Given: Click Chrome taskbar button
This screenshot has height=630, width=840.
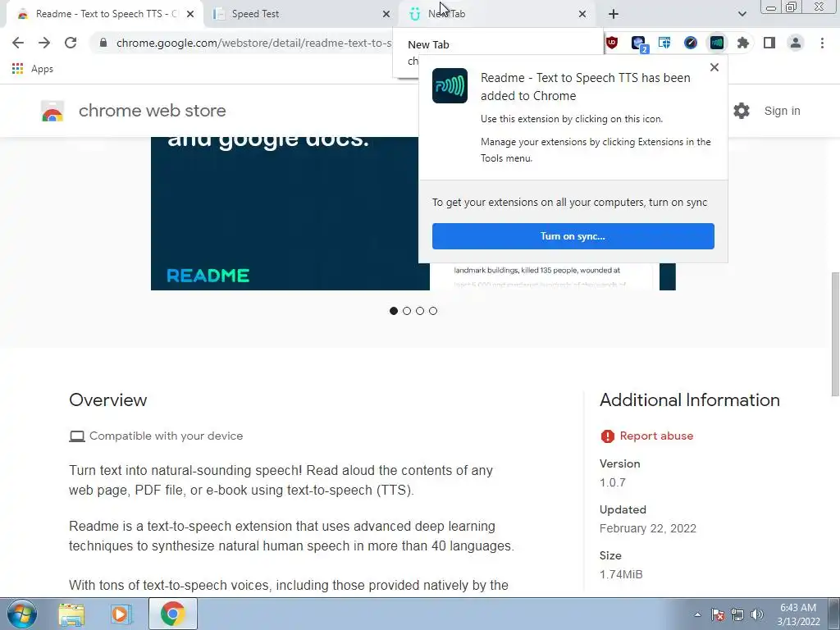Looking at the screenshot, I should (x=172, y=614).
